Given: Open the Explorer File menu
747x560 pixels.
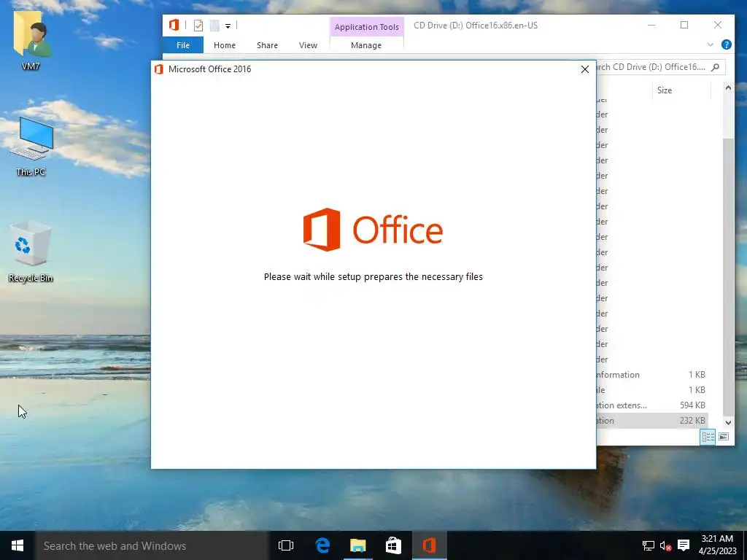Looking at the screenshot, I should [x=183, y=45].
